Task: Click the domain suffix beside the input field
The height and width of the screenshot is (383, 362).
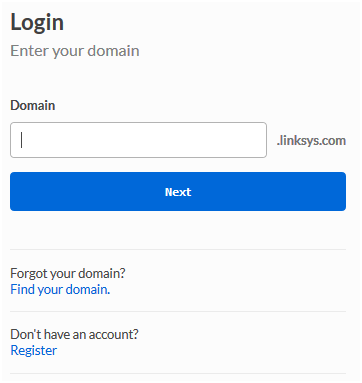Action: click(x=311, y=140)
